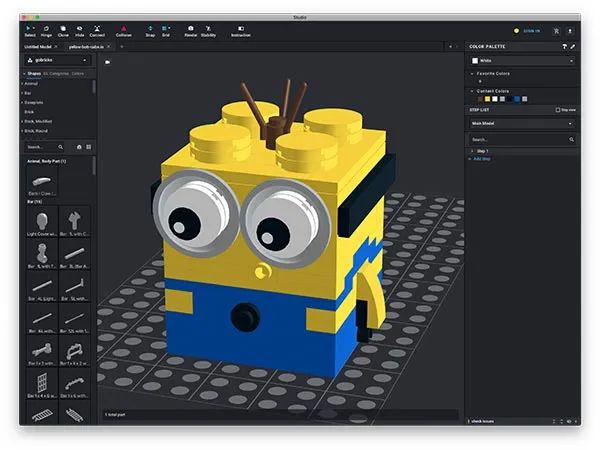Open the select tool dropdown arrow

pos(34,28)
